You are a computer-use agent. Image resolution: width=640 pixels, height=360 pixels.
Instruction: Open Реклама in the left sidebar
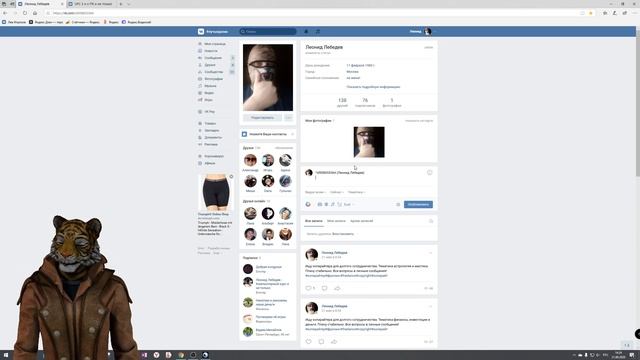click(x=211, y=144)
